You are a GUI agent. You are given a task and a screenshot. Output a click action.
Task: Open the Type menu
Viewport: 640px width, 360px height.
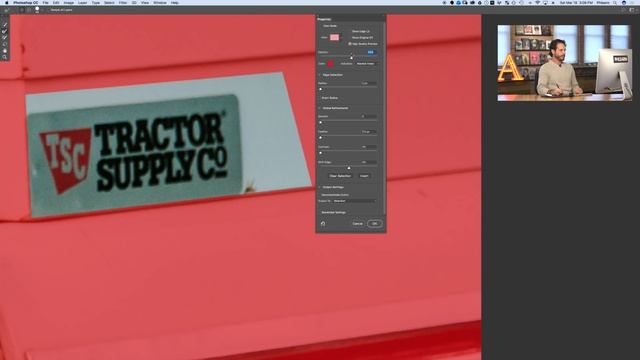(96, 2)
